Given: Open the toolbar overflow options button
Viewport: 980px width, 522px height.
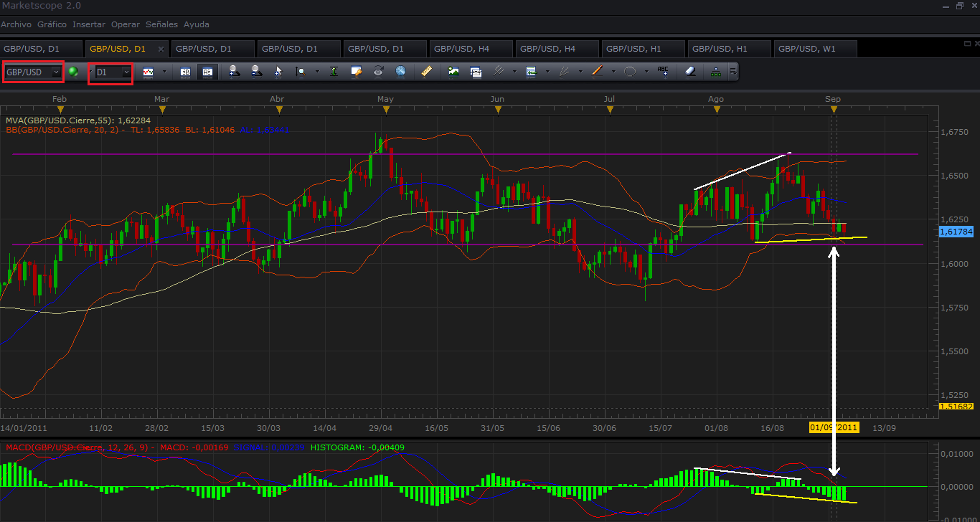Looking at the screenshot, I should tap(732, 72).
